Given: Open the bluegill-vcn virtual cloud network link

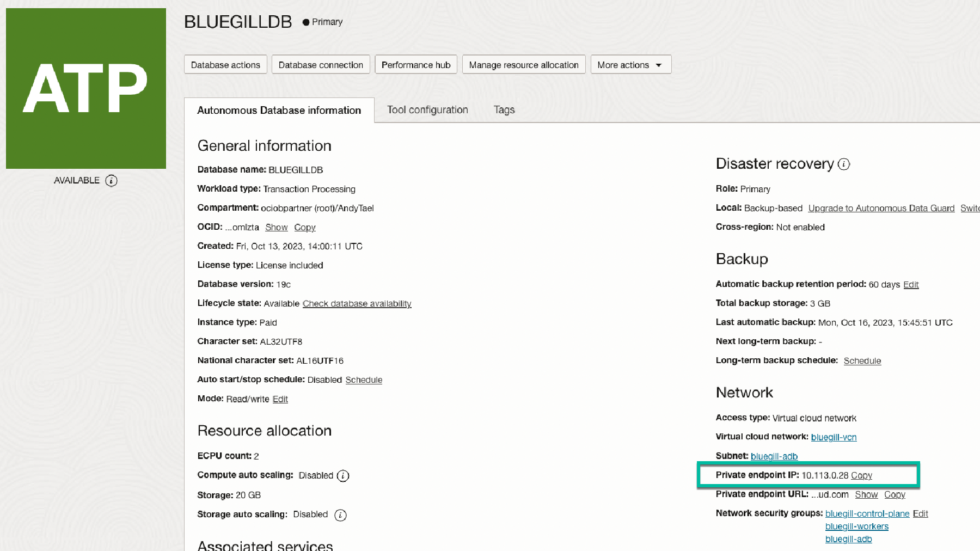Looking at the screenshot, I should pos(834,437).
